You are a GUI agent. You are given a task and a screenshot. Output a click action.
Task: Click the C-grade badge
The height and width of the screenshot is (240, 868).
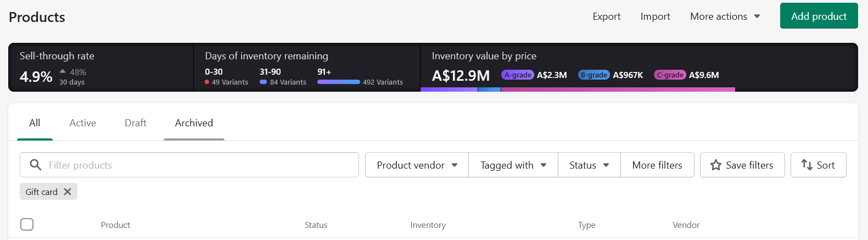coord(670,75)
